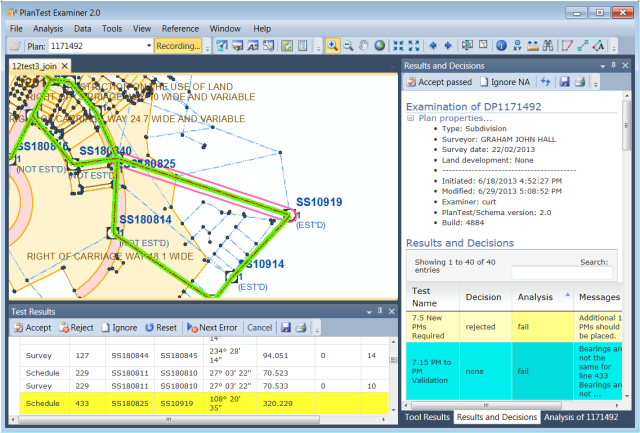Click the refresh arrows icon beside Ignore NA
This screenshot has width=640, height=433.
coord(545,82)
